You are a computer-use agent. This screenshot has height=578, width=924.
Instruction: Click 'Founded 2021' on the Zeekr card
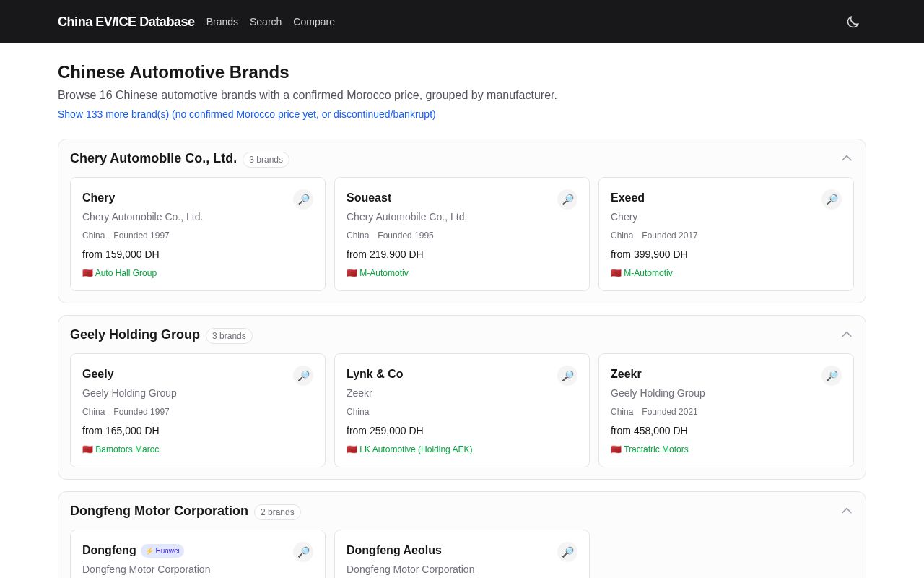670,412
